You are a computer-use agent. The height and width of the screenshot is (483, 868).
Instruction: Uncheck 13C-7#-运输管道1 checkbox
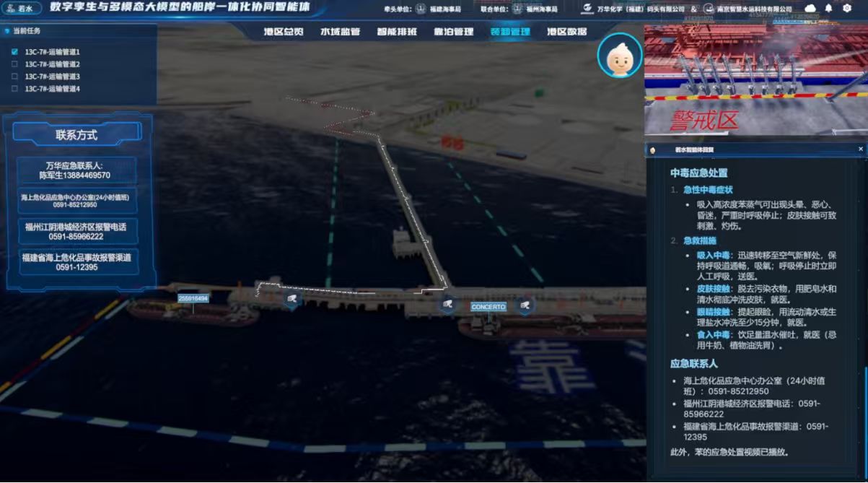tap(14, 52)
